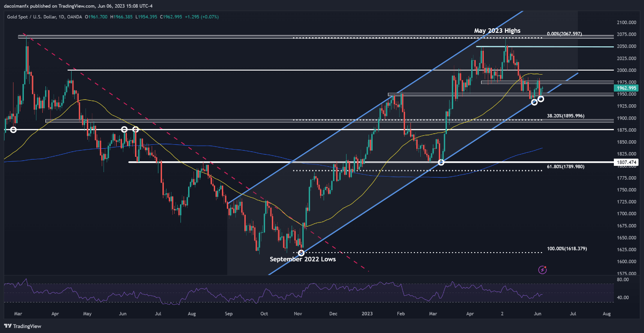Click the low value L1954.395
This screenshot has width=644, height=333.
pyautogui.click(x=146, y=17)
